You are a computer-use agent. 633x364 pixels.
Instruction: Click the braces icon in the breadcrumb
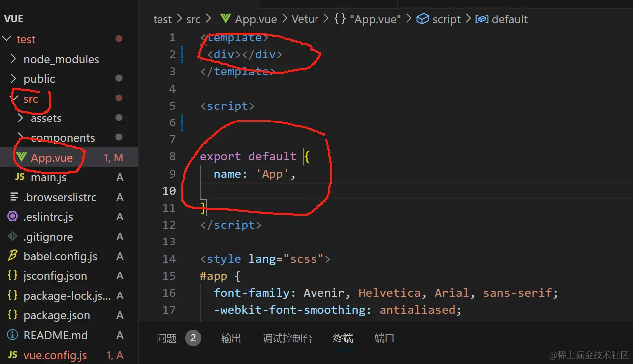click(340, 19)
